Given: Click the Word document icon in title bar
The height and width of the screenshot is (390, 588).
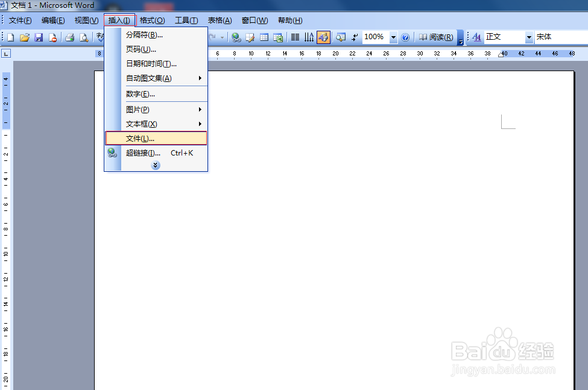Looking at the screenshot, I should [4, 5].
